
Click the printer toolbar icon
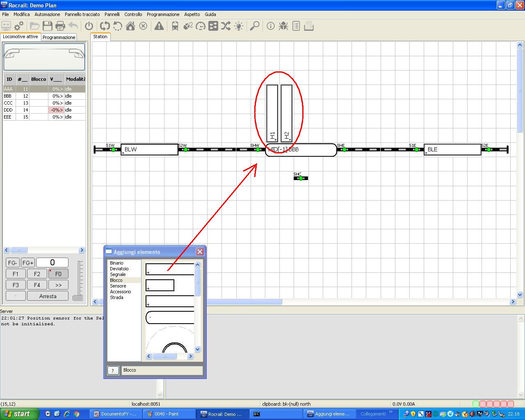click(x=60, y=26)
